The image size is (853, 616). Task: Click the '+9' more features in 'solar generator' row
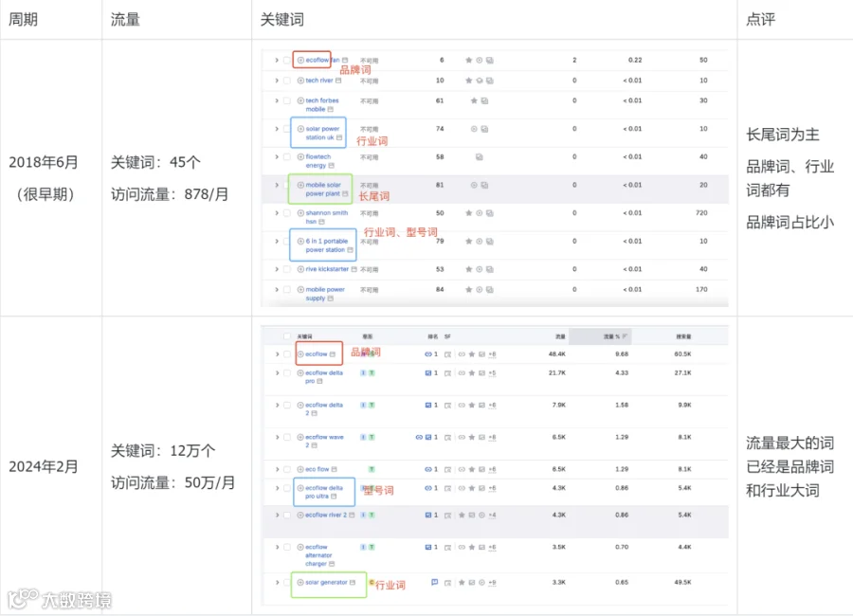pos(492,583)
